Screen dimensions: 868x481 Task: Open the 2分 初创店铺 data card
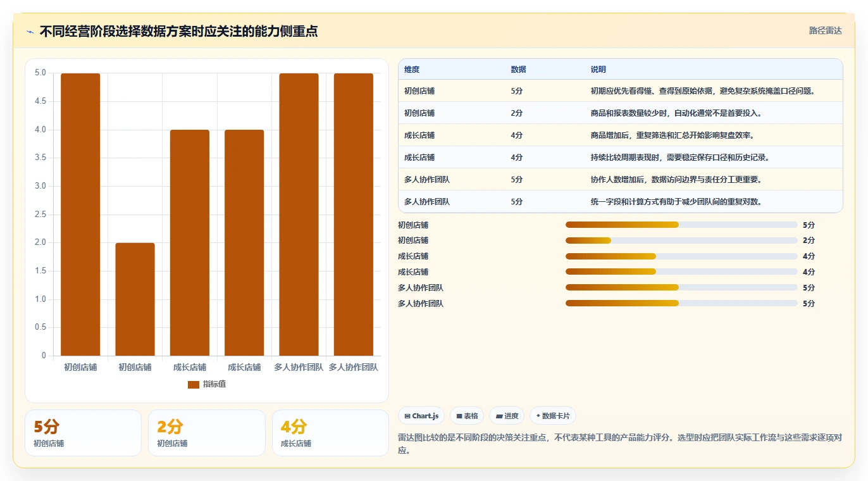pos(207,433)
